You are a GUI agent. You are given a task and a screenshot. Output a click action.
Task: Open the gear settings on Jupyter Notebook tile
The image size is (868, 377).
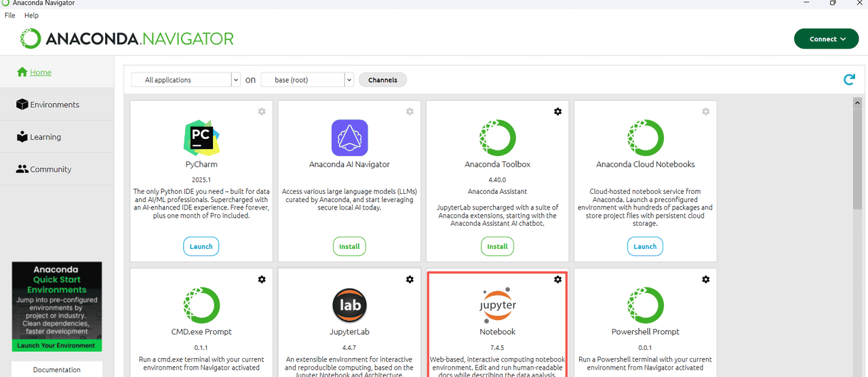pos(557,279)
